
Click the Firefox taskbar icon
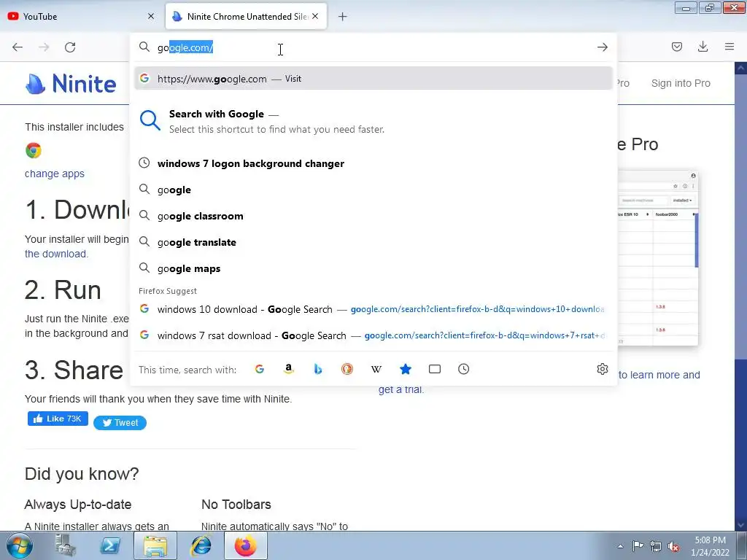[245, 545]
